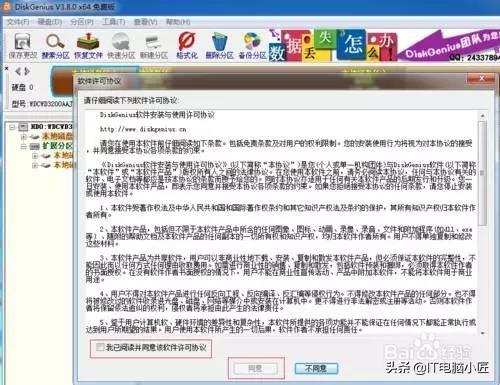Image resolution: width=500 pixels, height=385 pixels.
Task: Open the 帮助(H) menu
Action: point(178,22)
